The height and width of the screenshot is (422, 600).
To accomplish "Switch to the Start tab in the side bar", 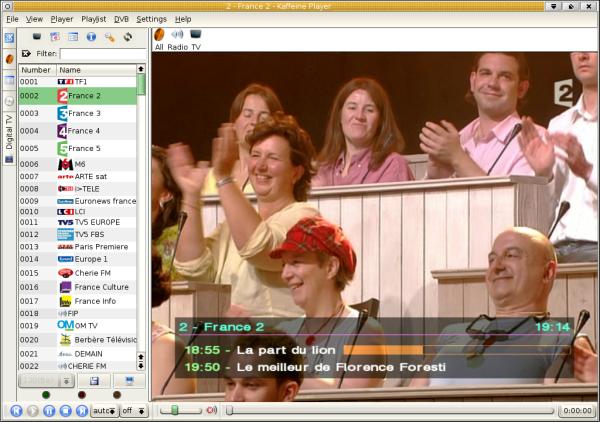I will (9, 37).
